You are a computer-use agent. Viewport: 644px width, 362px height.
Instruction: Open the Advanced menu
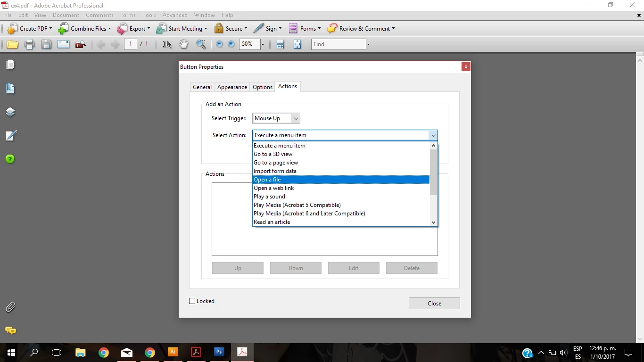click(x=175, y=15)
